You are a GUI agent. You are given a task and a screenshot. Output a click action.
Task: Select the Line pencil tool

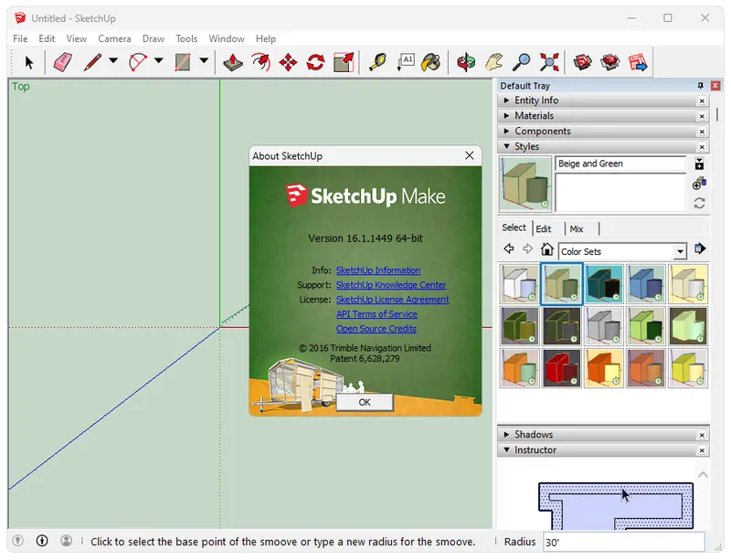(x=93, y=62)
